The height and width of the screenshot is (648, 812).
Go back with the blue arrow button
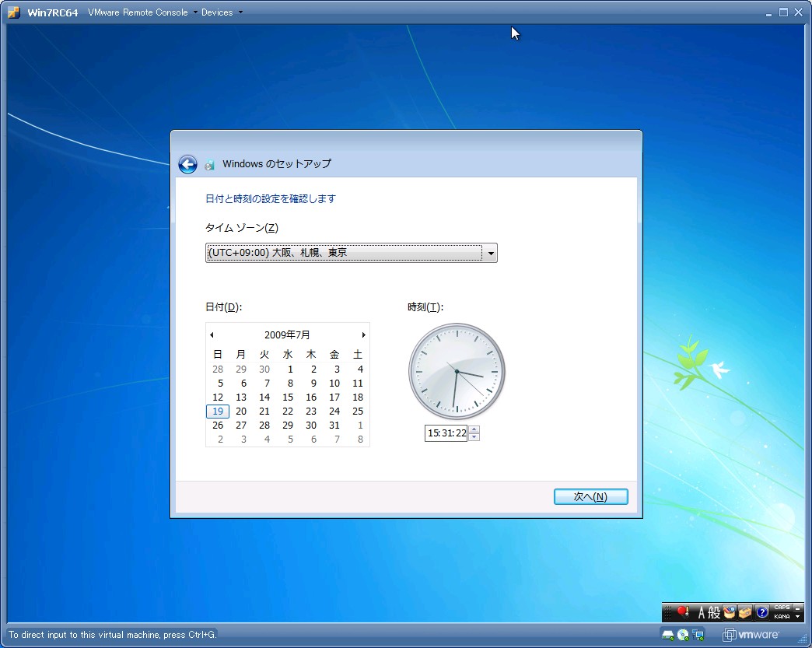[x=187, y=164]
